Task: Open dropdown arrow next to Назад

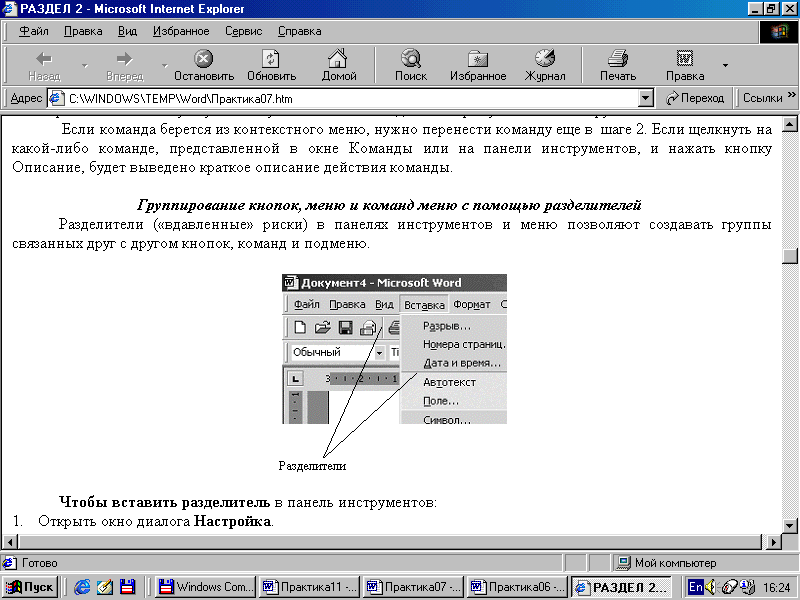Action: (x=85, y=65)
